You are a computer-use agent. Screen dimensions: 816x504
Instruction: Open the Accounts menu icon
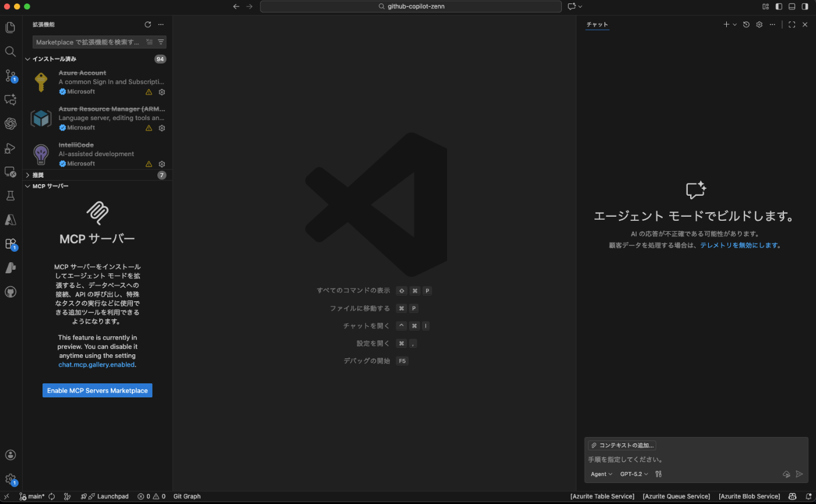[10, 455]
